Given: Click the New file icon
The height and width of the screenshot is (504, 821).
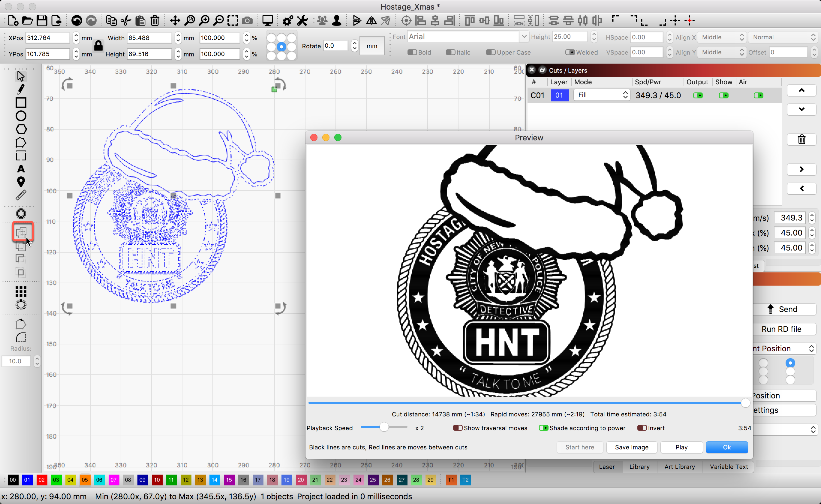Looking at the screenshot, I should click(x=13, y=21).
